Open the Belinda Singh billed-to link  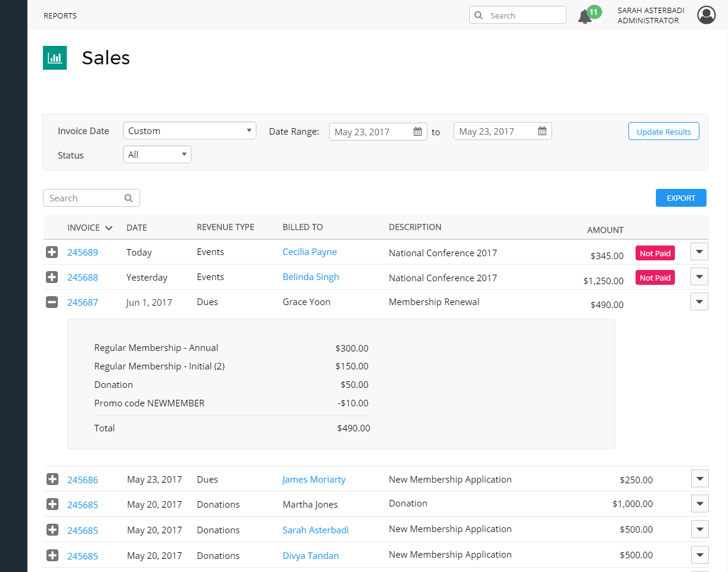311,277
